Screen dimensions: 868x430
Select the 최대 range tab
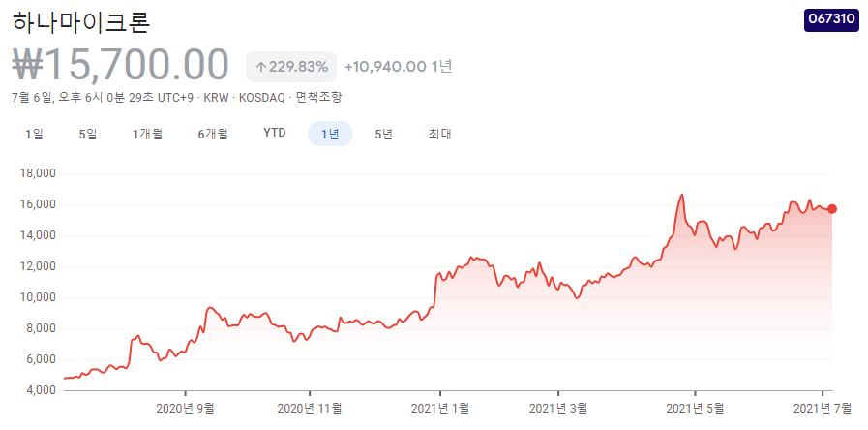pyautogui.click(x=439, y=134)
